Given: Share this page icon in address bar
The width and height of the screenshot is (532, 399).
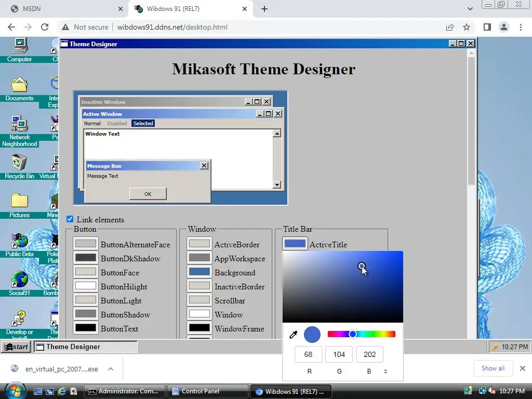Looking at the screenshot, I should coord(450,27).
